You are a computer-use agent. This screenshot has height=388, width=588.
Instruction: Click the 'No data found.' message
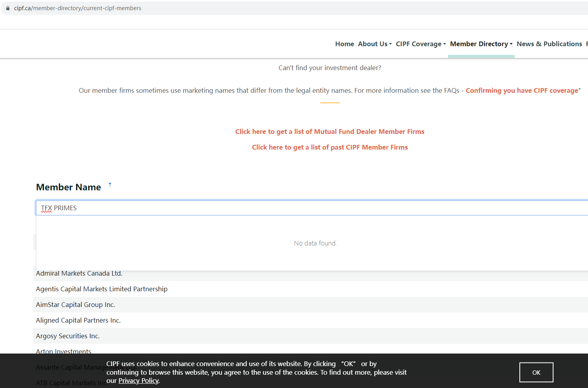(x=315, y=243)
